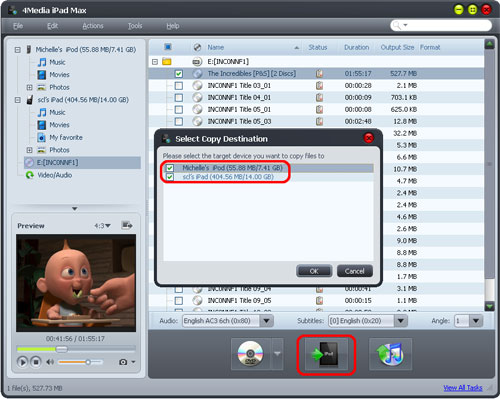Open the DVD copy button dropdown arrow
This screenshot has width=500, height=399.
pos(277,354)
